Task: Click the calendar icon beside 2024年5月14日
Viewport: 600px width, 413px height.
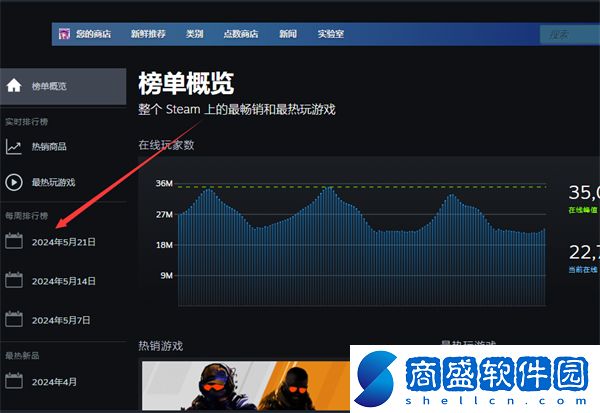Action: [14, 280]
